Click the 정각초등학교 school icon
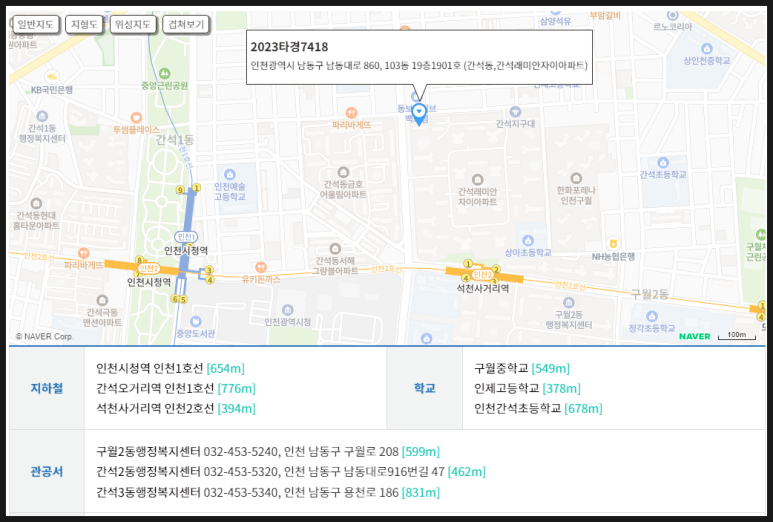Screen dimensions: 773x522 coord(652,316)
